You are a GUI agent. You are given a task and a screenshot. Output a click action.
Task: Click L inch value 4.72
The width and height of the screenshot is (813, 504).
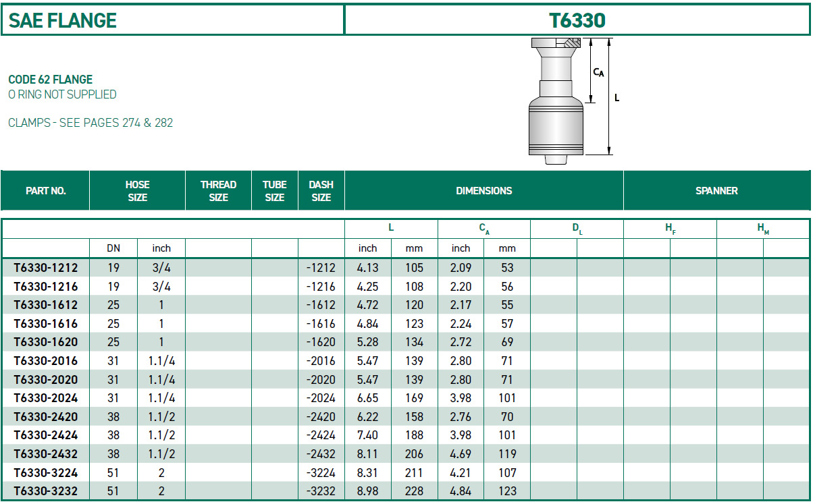click(x=367, y=305)
